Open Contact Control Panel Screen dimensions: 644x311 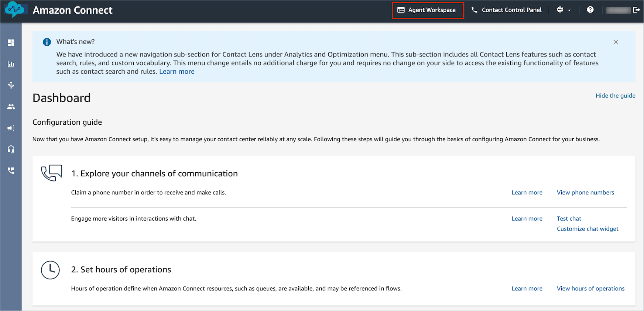tap(506, 10)
